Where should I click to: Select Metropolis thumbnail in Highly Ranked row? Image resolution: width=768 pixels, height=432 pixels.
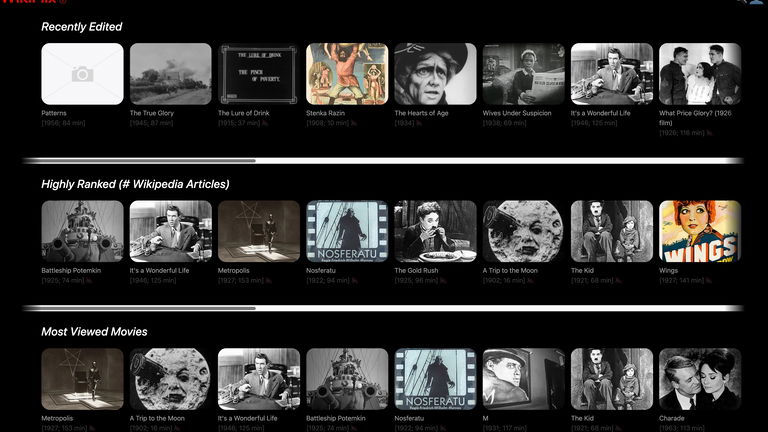(x=258, y=231)
